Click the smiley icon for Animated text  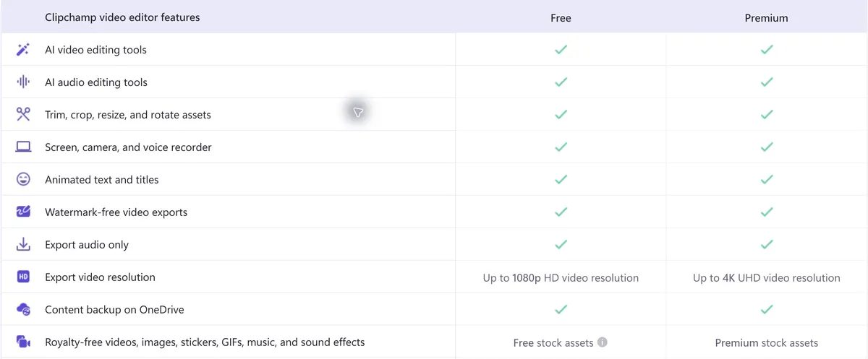click(x=23, y=179)
